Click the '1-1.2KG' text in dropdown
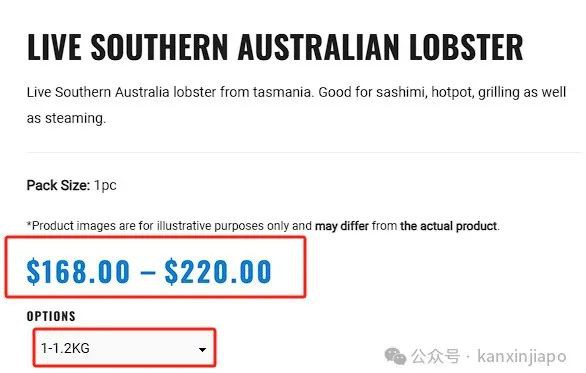This screenshot has height=373, width=586. [65, 348]
